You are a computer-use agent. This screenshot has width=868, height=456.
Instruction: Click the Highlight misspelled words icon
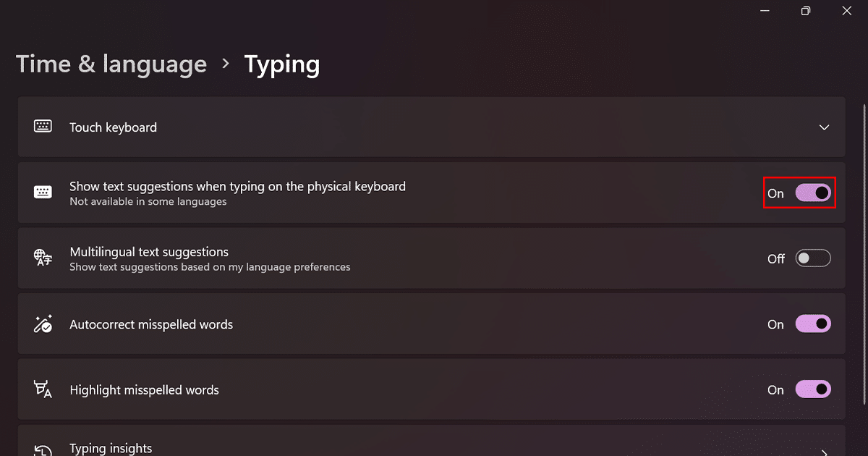(x=43, y=389)
